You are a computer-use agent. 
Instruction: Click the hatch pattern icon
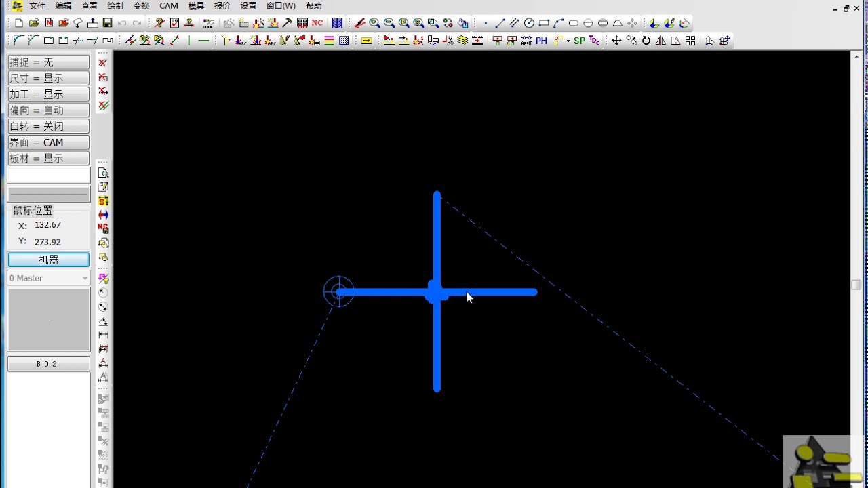(344, 41)
